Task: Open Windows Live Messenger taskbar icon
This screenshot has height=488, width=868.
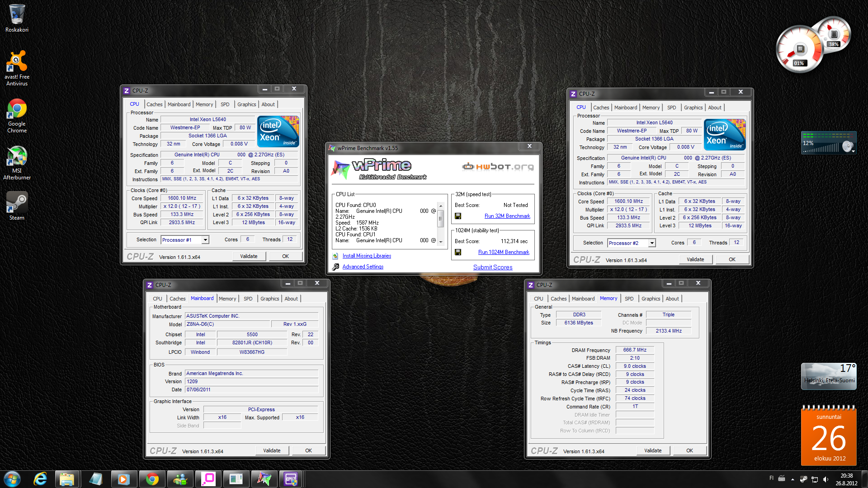Action: pyautogui.click(x=180, y=479)
